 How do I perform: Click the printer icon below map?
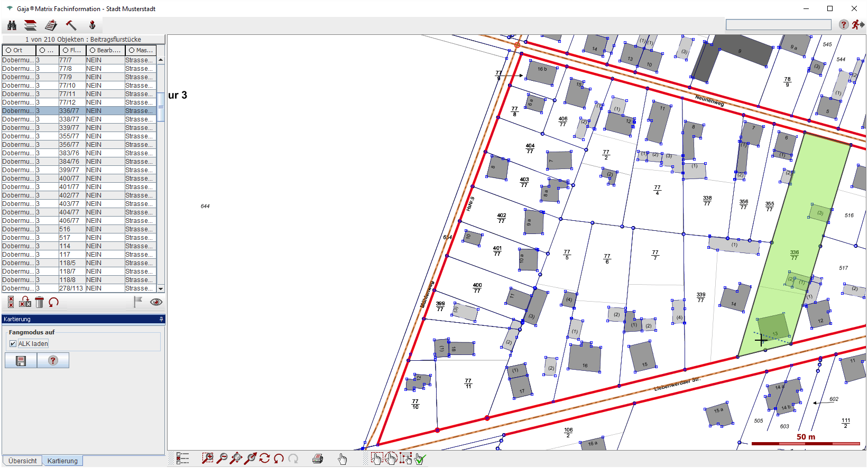click(x=318, y=458)
